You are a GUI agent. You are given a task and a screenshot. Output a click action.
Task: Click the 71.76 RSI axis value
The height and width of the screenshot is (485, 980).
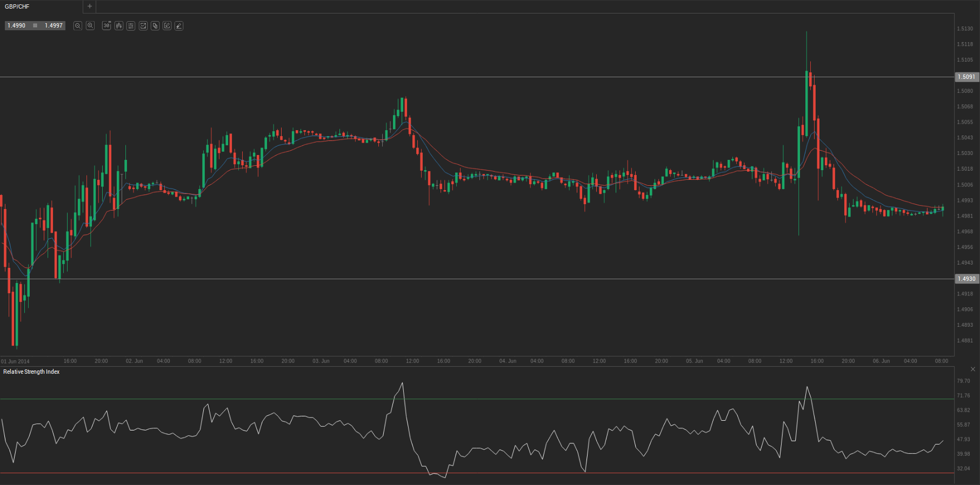pos(963,395)
